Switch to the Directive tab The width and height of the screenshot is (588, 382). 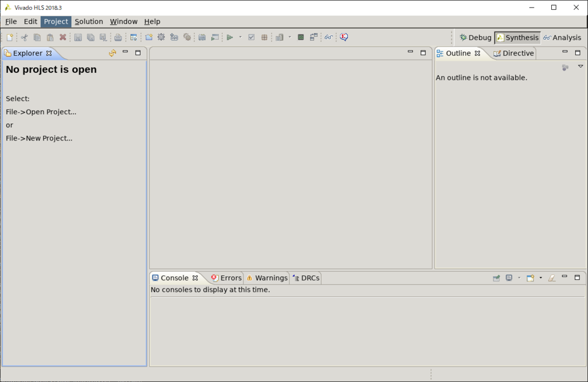[514, 53]
